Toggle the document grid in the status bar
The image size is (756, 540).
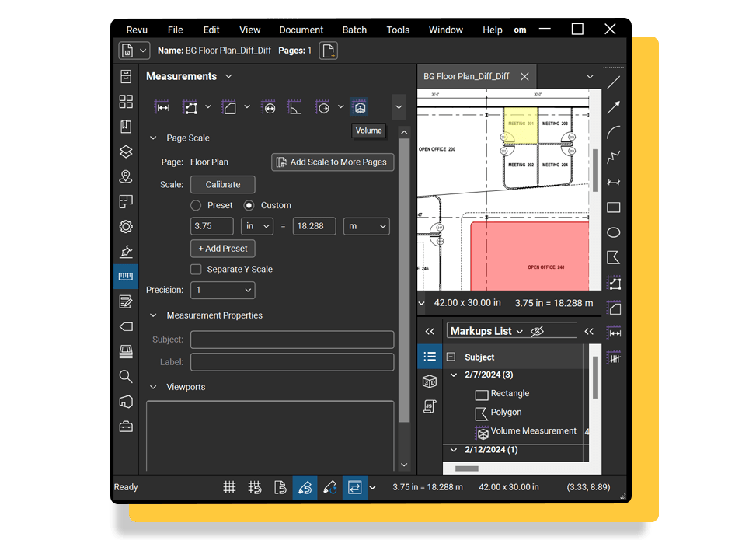coord(229,487)
